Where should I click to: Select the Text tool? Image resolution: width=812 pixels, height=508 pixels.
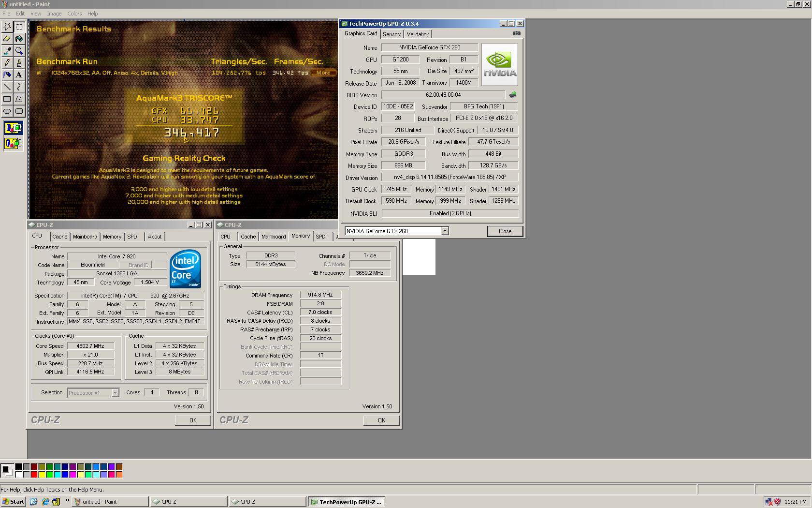19,75
